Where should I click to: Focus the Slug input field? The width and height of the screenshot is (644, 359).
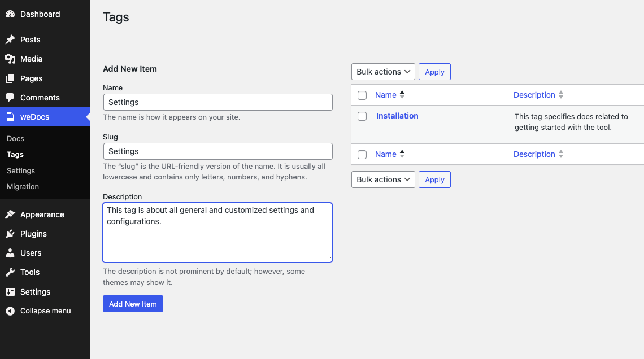pyautogui.click(x=217, y=151)
